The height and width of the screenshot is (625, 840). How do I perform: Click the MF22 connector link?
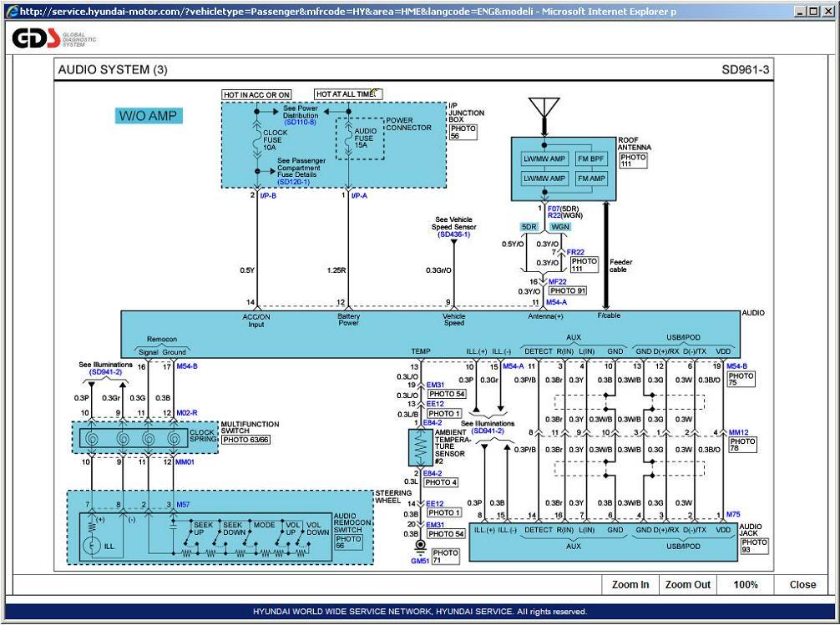[x=557, y=282]
